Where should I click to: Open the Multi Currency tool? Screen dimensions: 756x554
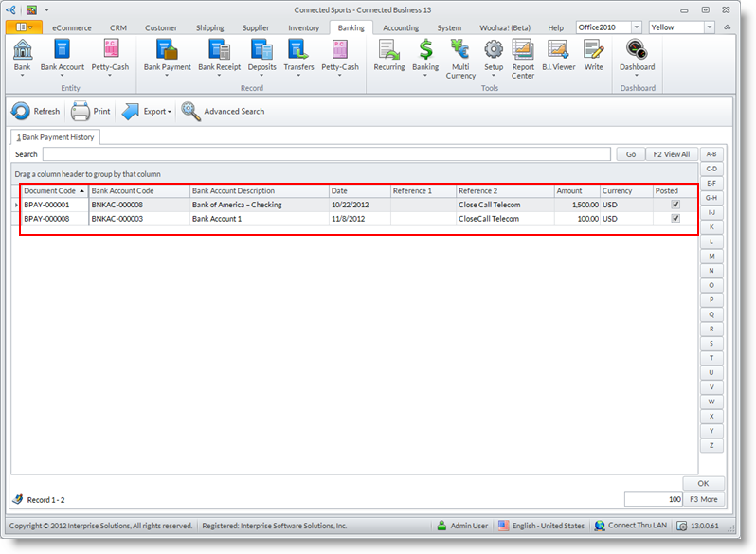(x=460, y=52)
